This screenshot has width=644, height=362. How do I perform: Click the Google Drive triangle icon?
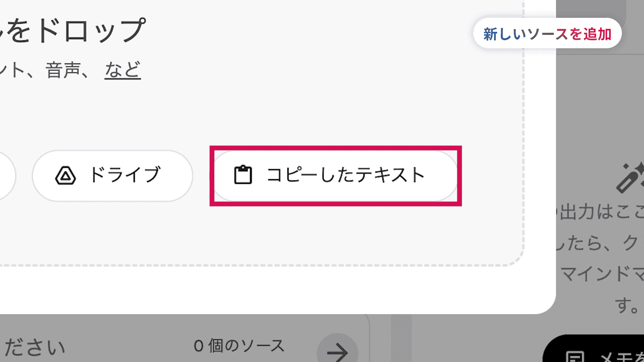tap(65, 175)
